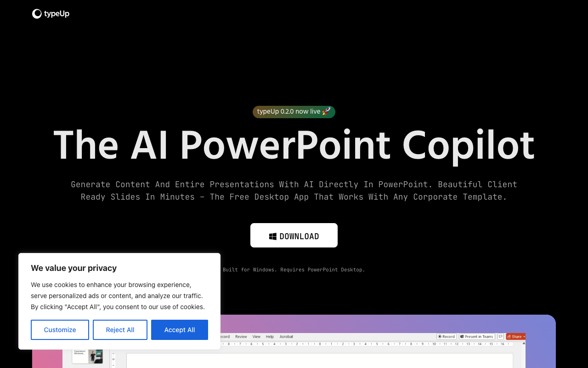
Task: Click the Windows logo on Download button
Action: point(273,236)
